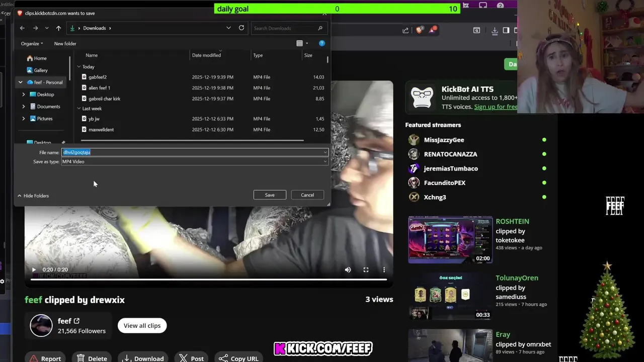Collapse the folder pane with Hide Folders
Screen dimensions: 644x362
(33, 196)
